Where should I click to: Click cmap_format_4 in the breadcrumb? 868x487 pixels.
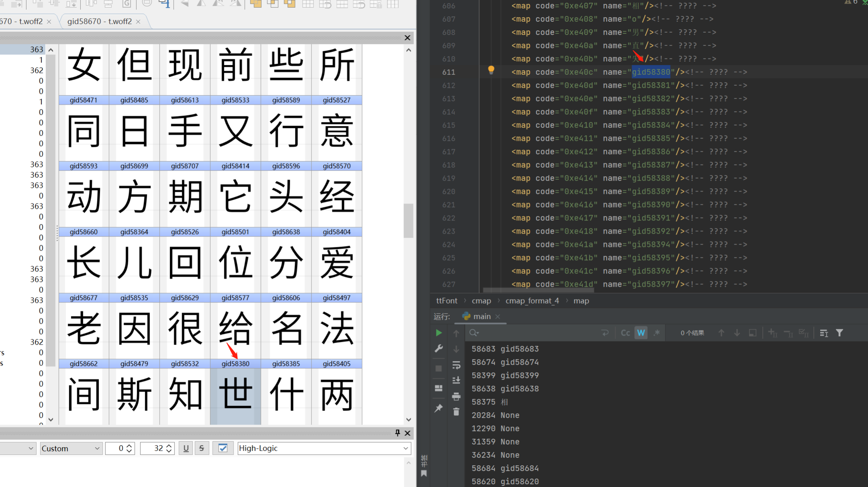click(x=532, y=301)
